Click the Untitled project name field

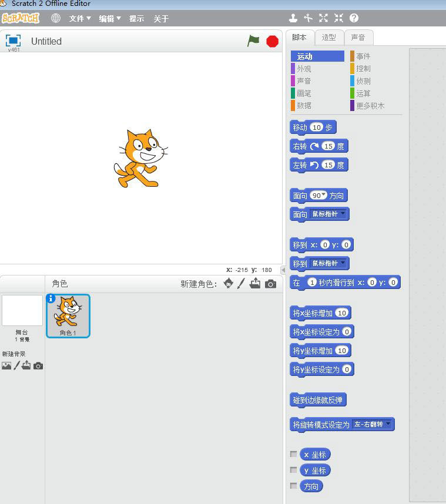(46, 41)
